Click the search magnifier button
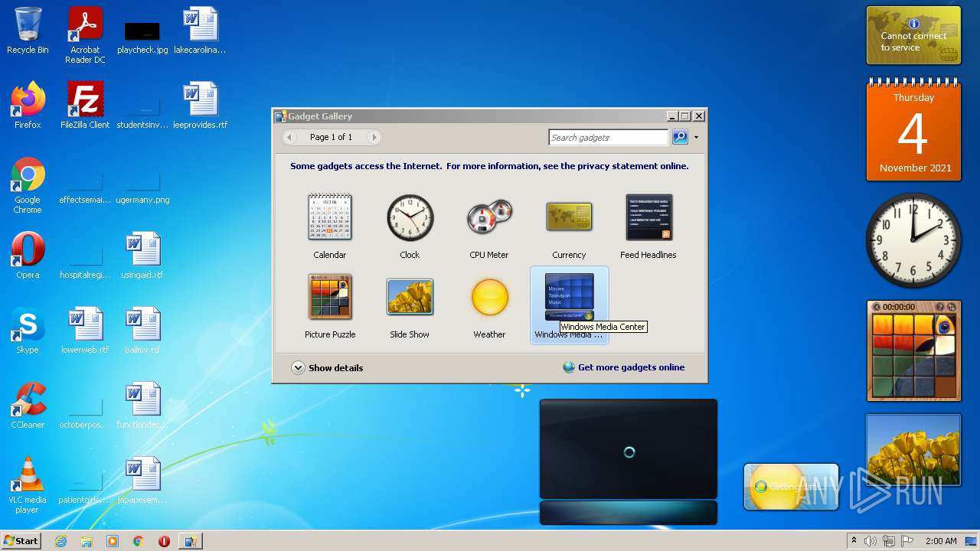This screenshot has width=980, height=551. pos(680,137)
